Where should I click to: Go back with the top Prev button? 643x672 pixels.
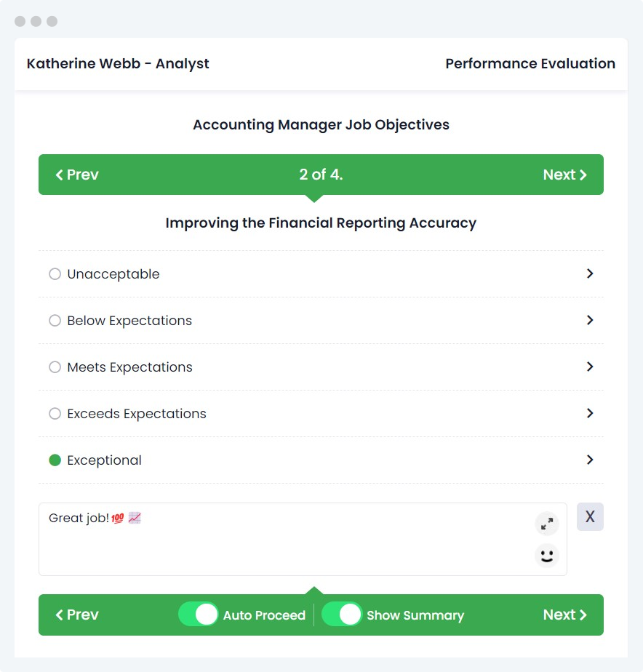(x=76, y=175)
